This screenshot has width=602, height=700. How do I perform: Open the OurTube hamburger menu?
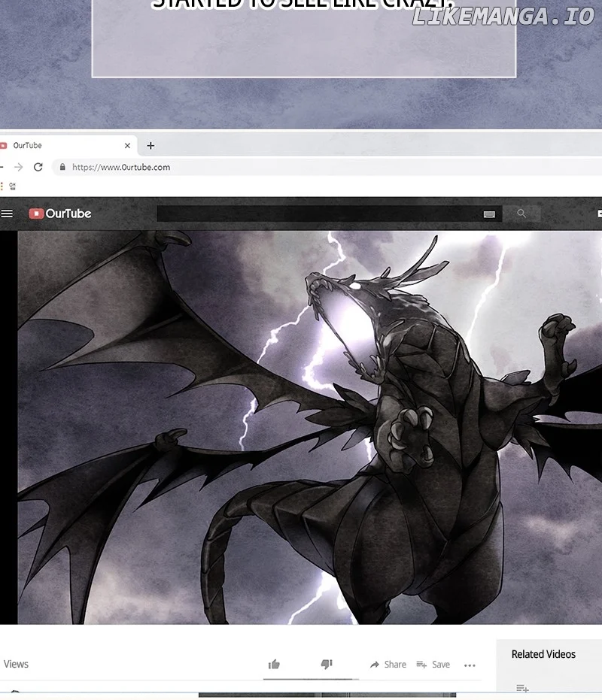tap(7, 214)
